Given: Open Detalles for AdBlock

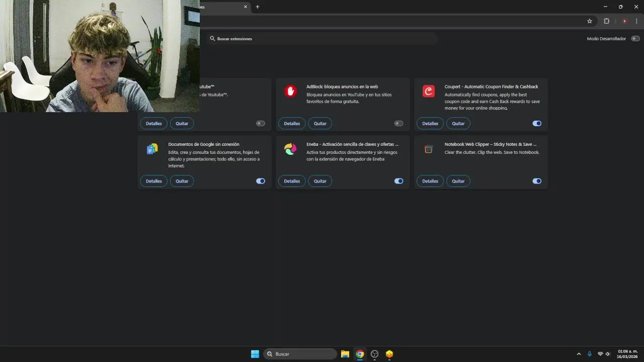Looking at the screenshot, I should [x=292, y=123].
